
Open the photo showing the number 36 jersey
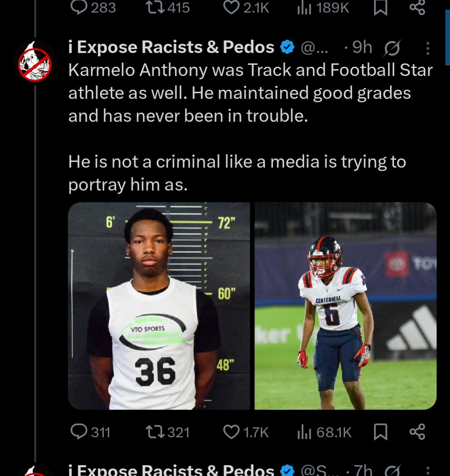click(x=159, y=306)
